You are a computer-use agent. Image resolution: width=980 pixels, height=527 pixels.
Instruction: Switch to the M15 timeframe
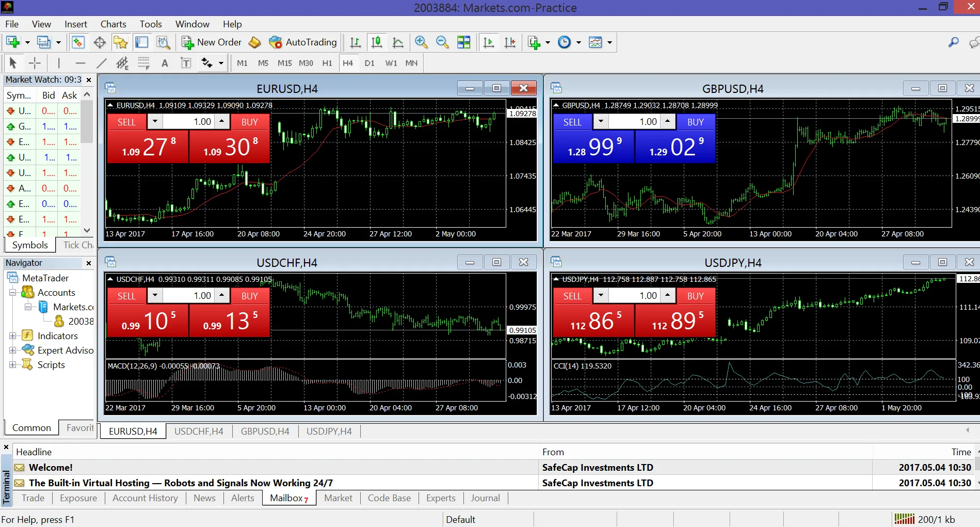tap(284, 63)
